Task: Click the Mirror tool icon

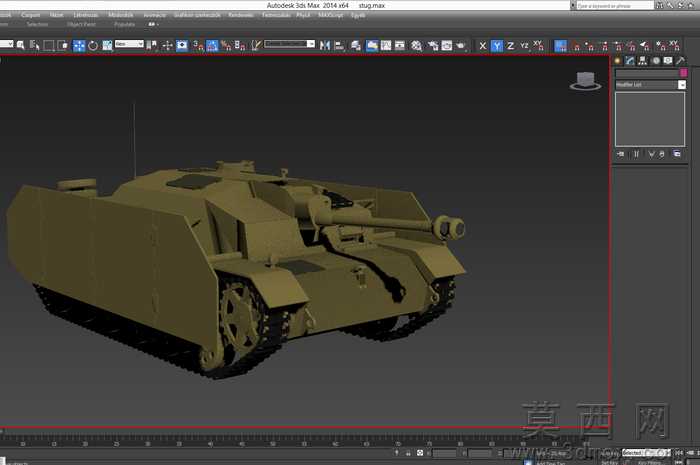Action: [x=325, y=45]
